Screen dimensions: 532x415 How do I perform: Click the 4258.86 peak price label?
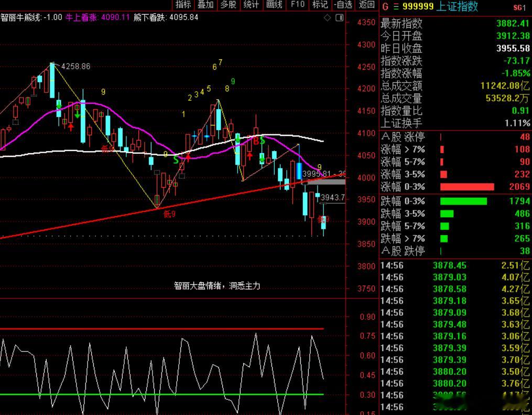click(75, 66)
